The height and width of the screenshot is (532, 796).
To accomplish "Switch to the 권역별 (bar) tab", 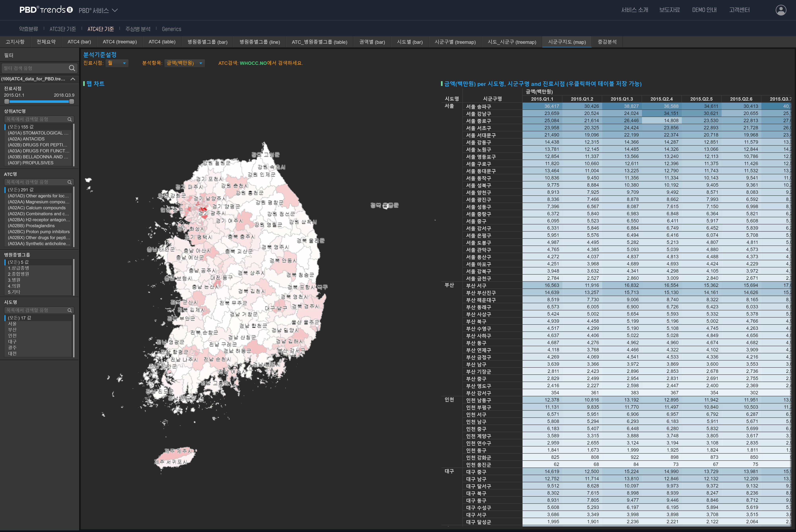I will 372,42.
